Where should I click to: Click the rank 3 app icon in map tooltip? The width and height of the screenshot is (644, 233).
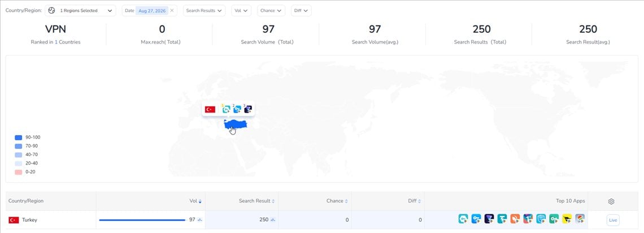(x=247, y=109)
